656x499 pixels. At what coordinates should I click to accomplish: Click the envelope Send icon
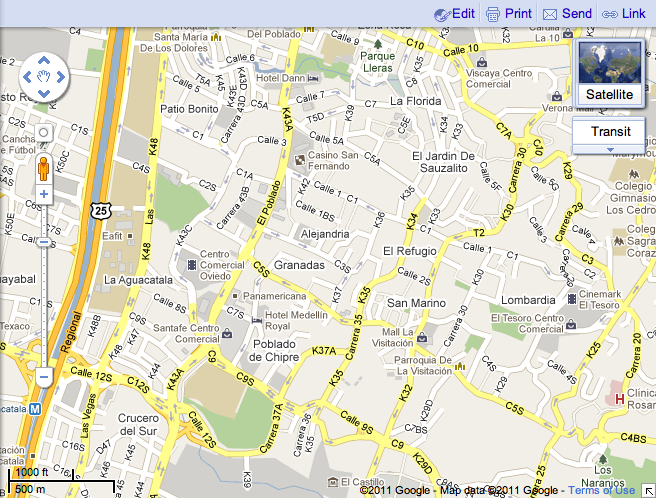pyautogui.click(x=550, y=15)
